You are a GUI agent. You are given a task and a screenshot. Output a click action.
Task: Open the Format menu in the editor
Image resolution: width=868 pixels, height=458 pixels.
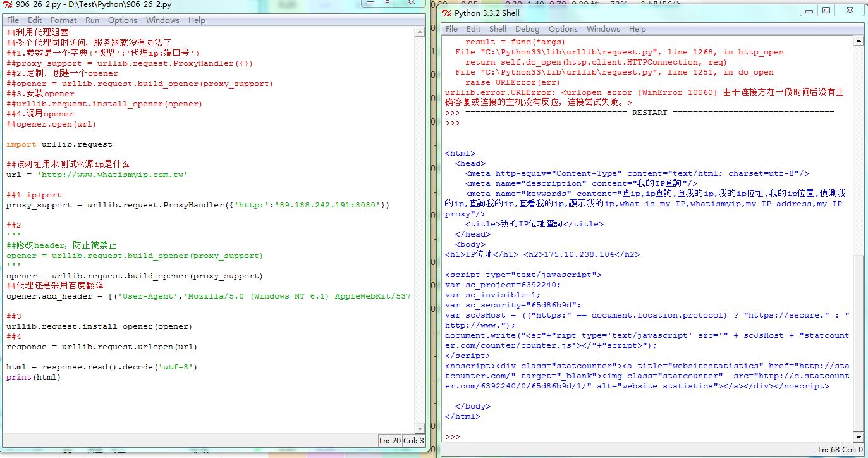[63, 20]
